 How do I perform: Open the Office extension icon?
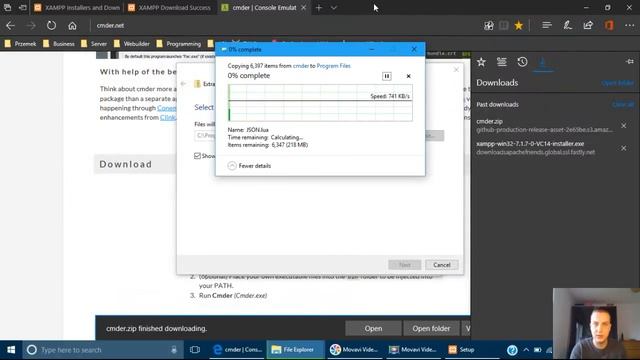pos(609,25)
